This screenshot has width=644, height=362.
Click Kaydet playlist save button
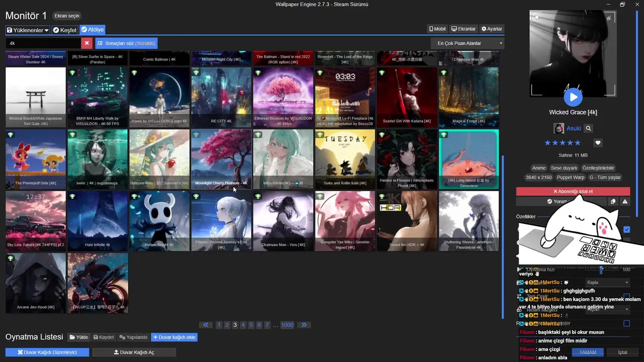tap(104, 337)
